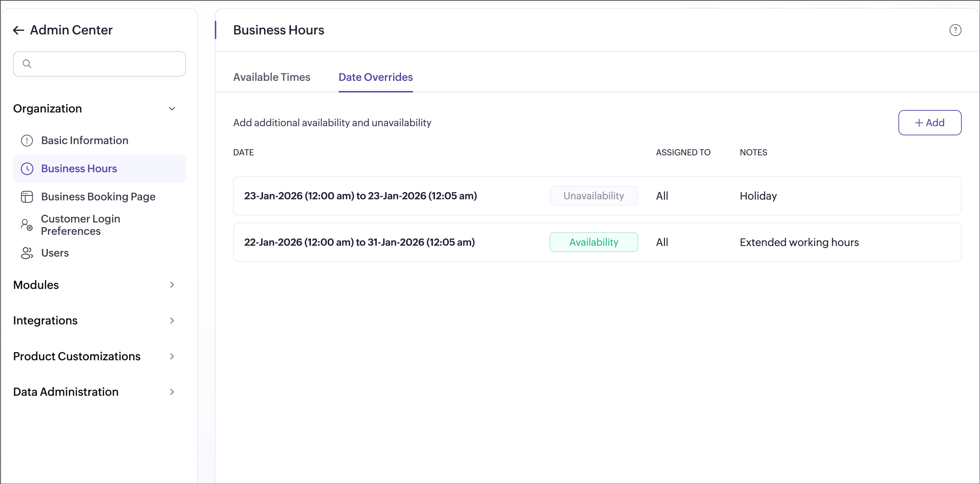This screenshot has height=484, width=980.
Task: Click the Customer Login Preferences icon
Action: click(x=27, y=225)
